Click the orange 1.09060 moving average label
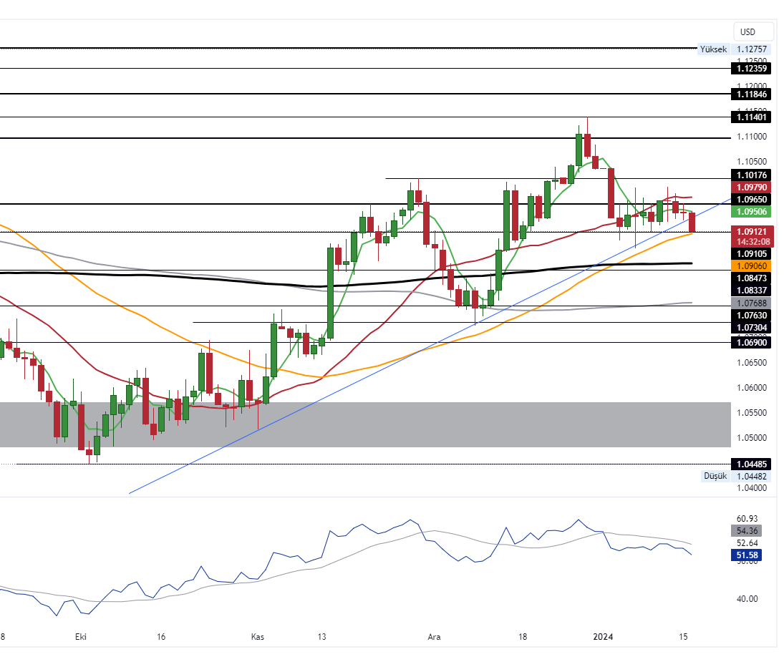Viewport: 784px width, 672px height. click(751, 265)
